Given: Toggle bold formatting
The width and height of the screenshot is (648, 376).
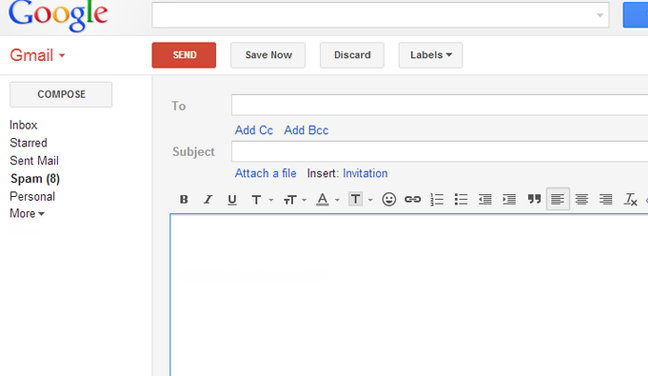Looking at the screenshot, I should [x=184, y=199].
